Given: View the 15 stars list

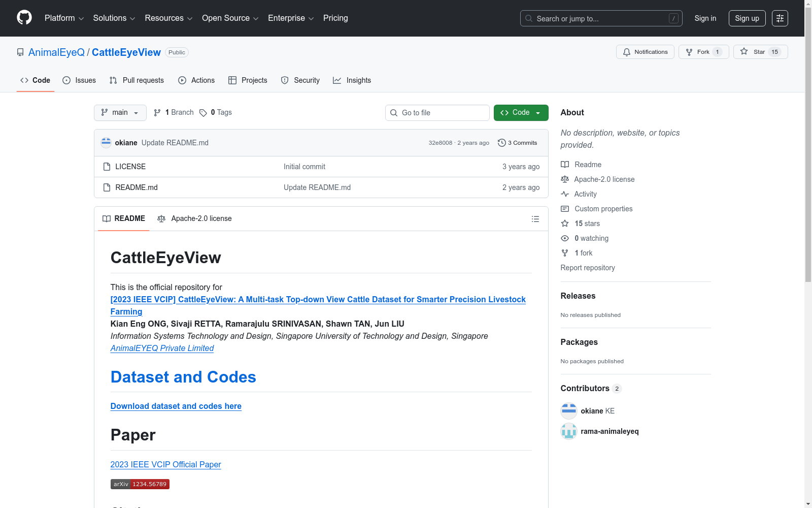Looking at the screenshot, I should 581,224.
